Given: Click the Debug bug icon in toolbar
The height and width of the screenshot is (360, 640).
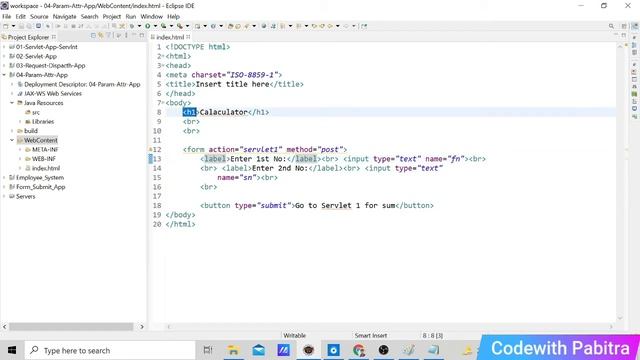Looking at the screenshot, I should 132,26.
